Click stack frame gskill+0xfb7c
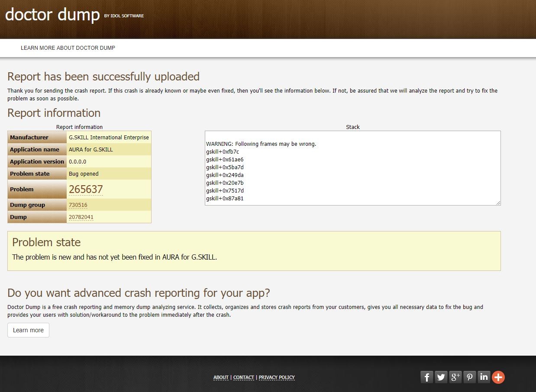 click(223, 152)
